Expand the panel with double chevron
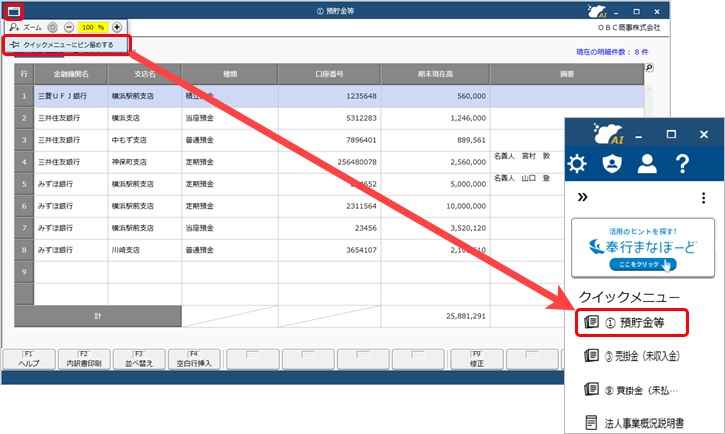 coord(583,197)
